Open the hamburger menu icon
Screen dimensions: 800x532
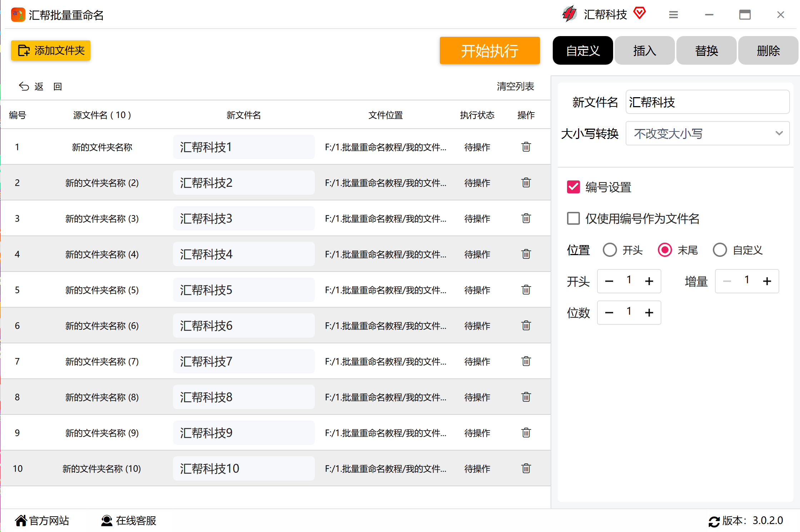coord(673,15)
